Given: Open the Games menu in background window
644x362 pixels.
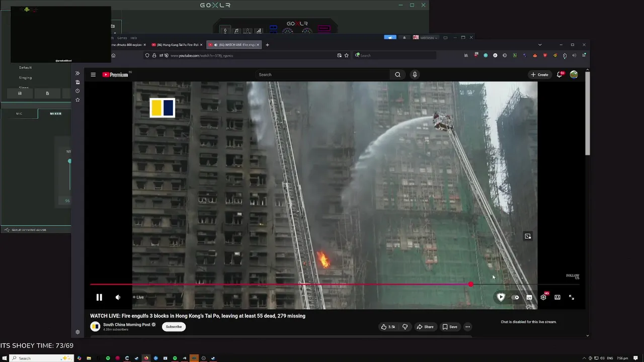Looking at the screenshot, I should click(x=122, y=38).
